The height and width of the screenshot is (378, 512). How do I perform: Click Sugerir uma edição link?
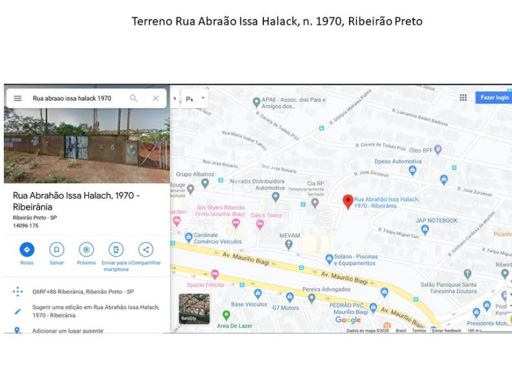pyautogui.click(x=96, y=311)
